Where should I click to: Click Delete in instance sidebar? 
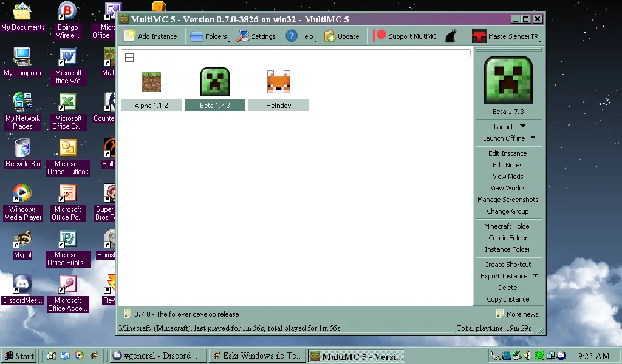click(x=508, y=288)
